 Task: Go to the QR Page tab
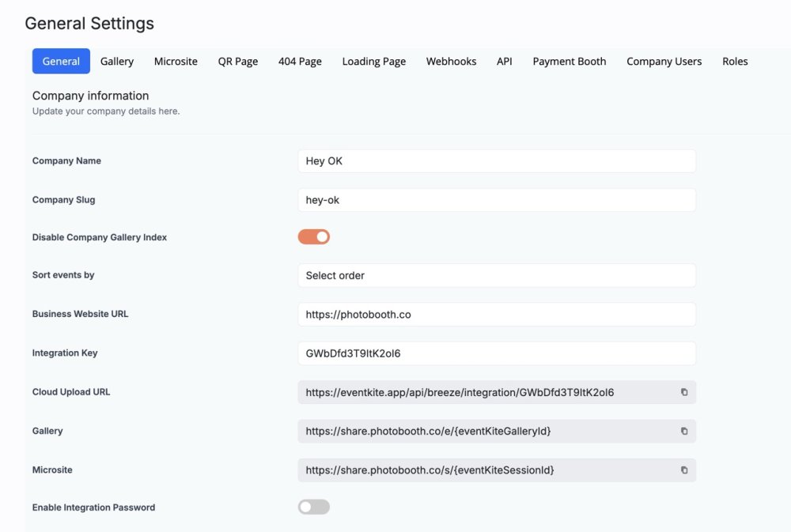tap(238, 61)
